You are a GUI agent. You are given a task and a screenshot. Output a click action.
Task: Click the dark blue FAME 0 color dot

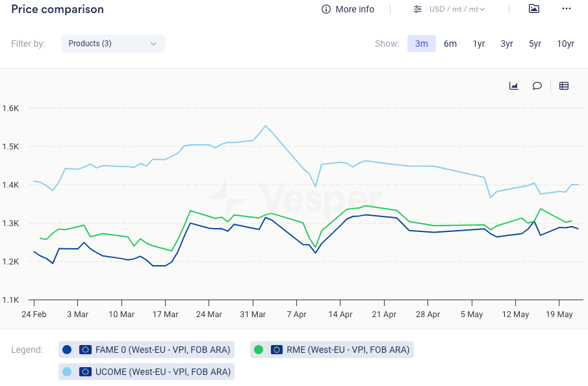67,350
